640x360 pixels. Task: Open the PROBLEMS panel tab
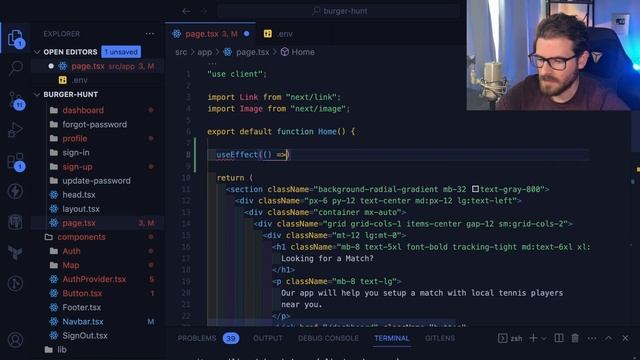208,338
